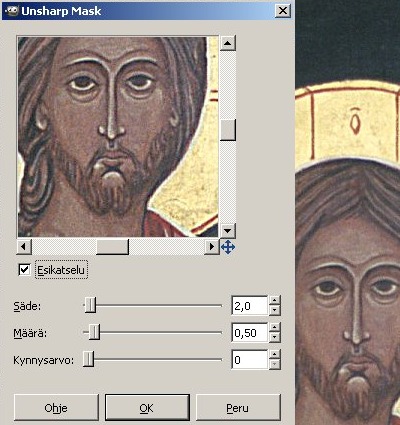The image size is (400, 425).
Task: Click the GIMP Wilber icon in title bar
Action: click(x=11, y=11)
